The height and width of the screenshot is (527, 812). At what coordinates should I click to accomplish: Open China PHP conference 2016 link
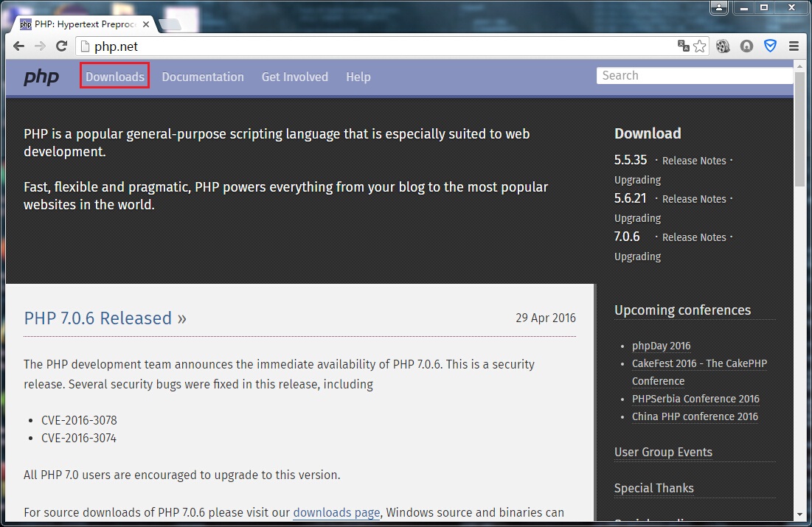tap(695, 416)
